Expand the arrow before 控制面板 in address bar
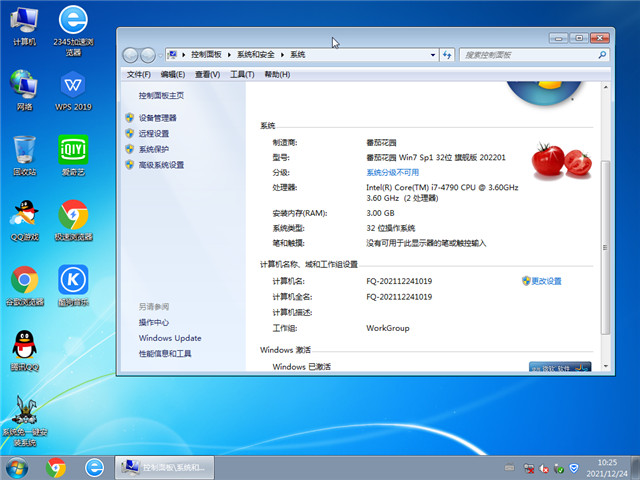The width and height of the screenshot is (640, 480). click(x=184, y=55)
